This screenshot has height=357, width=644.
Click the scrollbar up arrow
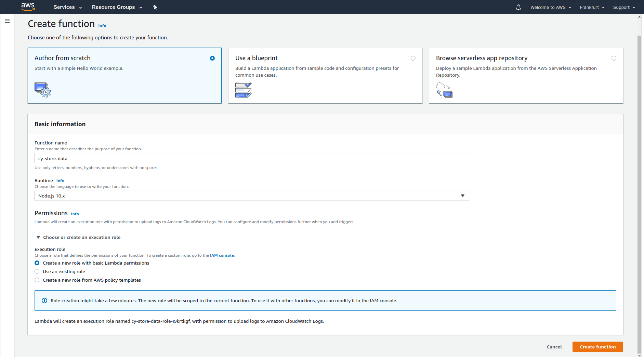[x=639, y=17]
